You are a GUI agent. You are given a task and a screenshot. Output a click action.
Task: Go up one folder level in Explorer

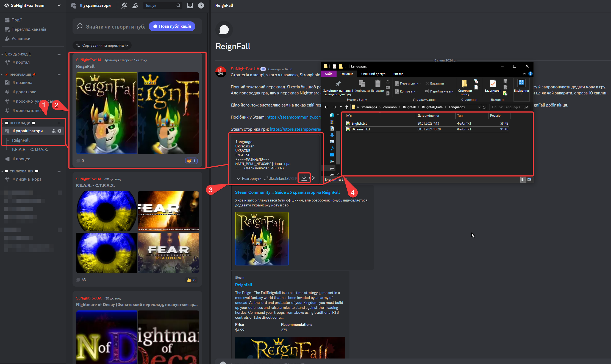347,107
